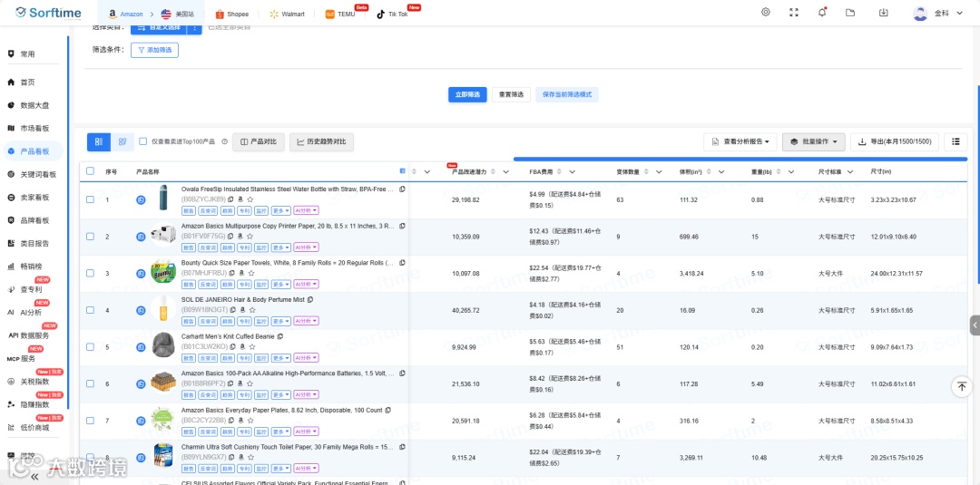Check 仅查看卖进Top100产品 option
This screenshot has width=980, height=485.
click(143, 141)
